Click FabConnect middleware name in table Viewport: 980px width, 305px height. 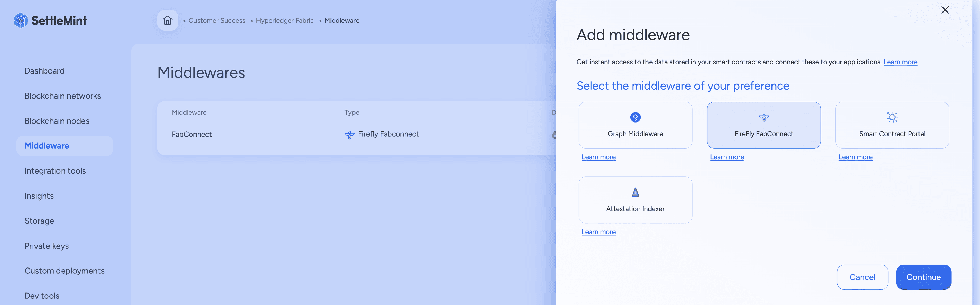[191, 134]
